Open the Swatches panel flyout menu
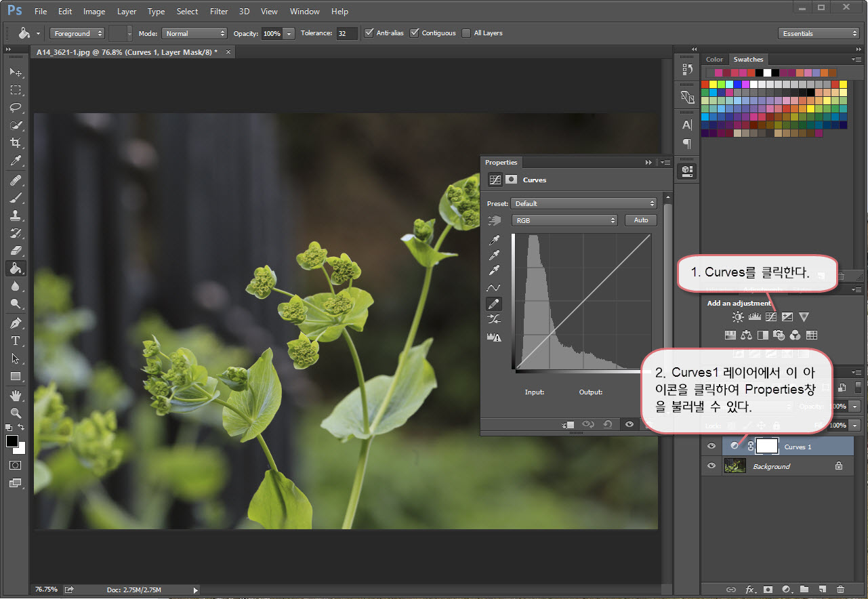The height and width of the screenshot is (599, 868). point(856,60)
